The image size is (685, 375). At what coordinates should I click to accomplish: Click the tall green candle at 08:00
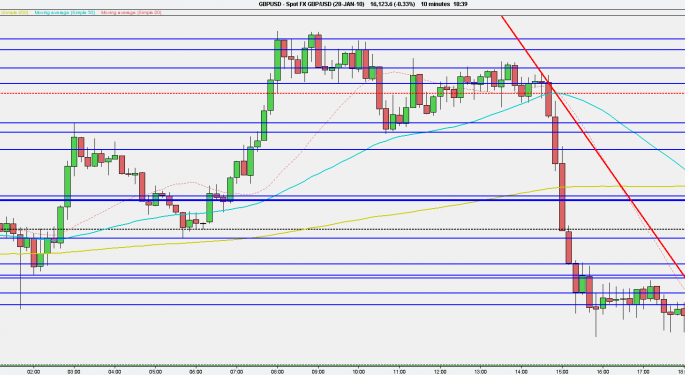tap(277, 60)
